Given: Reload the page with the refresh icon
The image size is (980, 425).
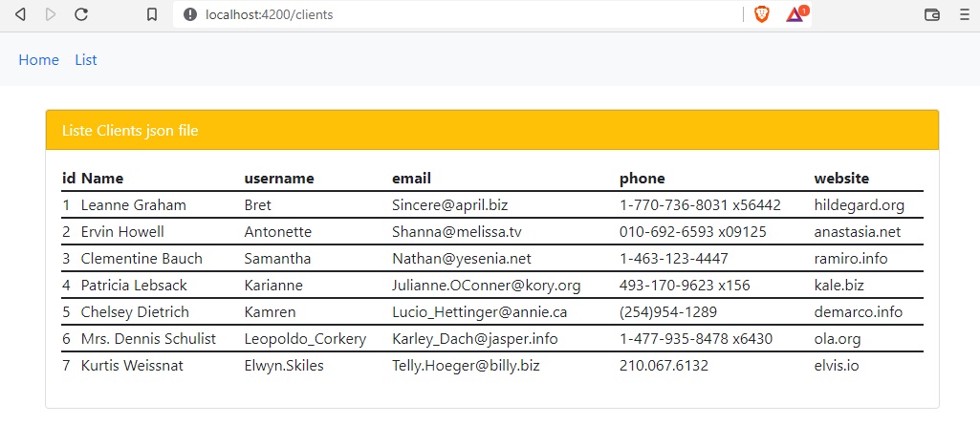Looking at the screenshot, I should pos(81,14).
